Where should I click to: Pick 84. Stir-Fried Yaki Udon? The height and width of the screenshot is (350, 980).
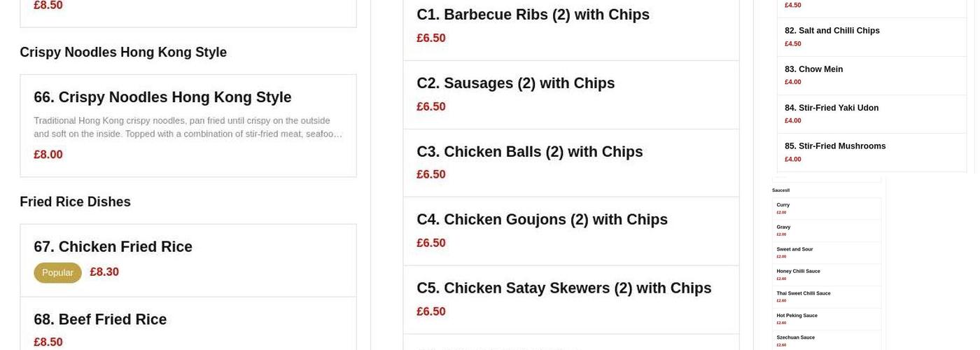click(x=831, y=108)
